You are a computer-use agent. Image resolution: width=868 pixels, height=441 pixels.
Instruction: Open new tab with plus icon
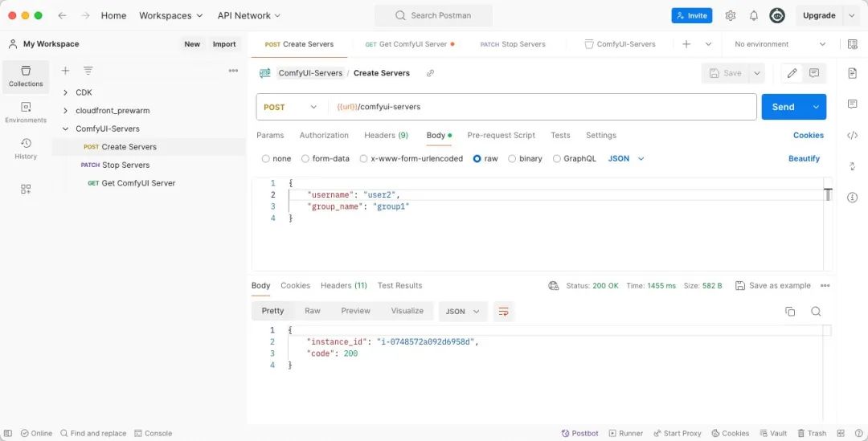(x=686, y=44)
